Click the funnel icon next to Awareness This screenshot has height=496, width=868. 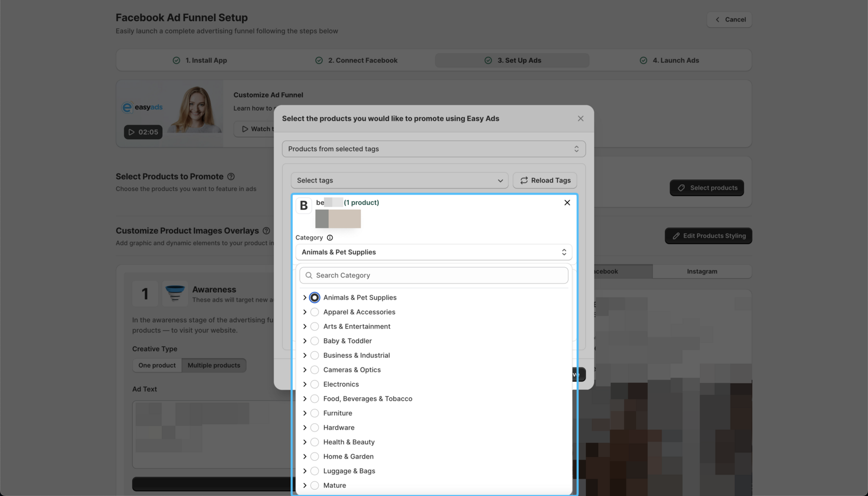click(x=175, y=293)
